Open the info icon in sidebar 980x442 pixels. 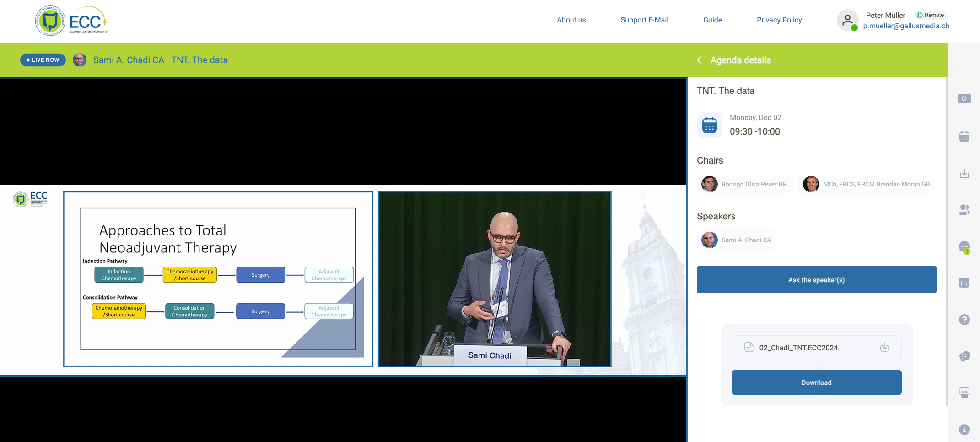point(964,430)
